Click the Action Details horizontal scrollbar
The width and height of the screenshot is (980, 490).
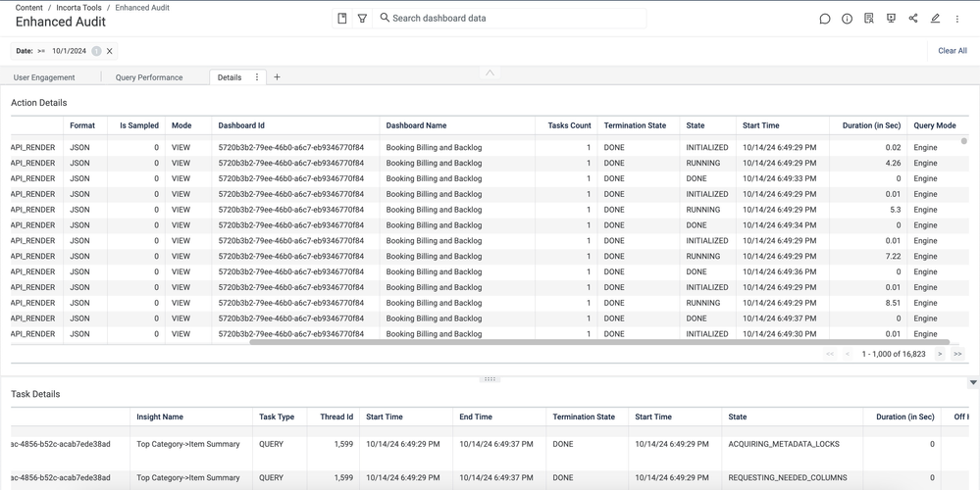point(599,342)
